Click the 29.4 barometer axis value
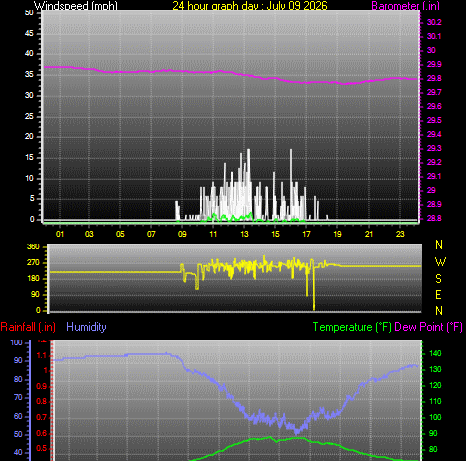This screenshot has height=461, width=466. [434, 134]
